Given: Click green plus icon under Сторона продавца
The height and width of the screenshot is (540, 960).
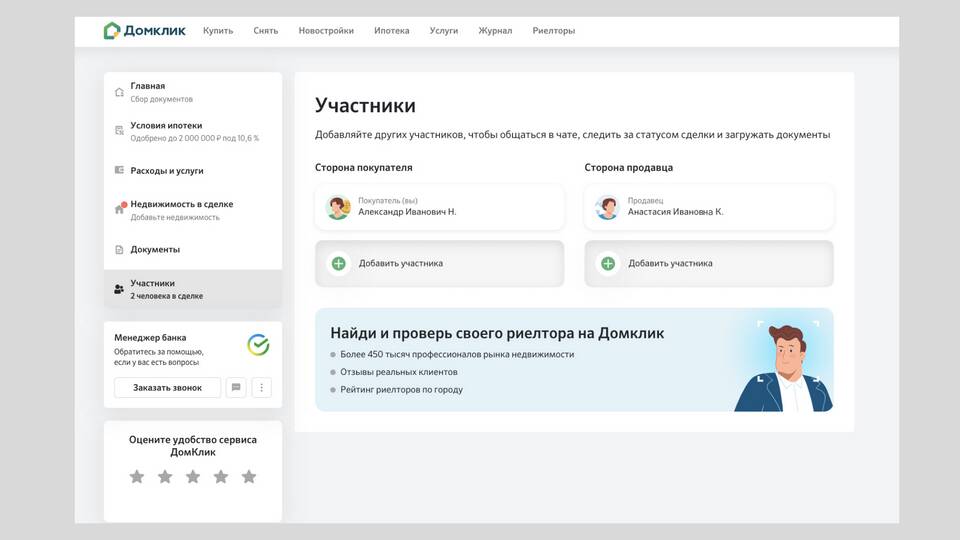Looking at the screenshot, I should tap(608, 263).
